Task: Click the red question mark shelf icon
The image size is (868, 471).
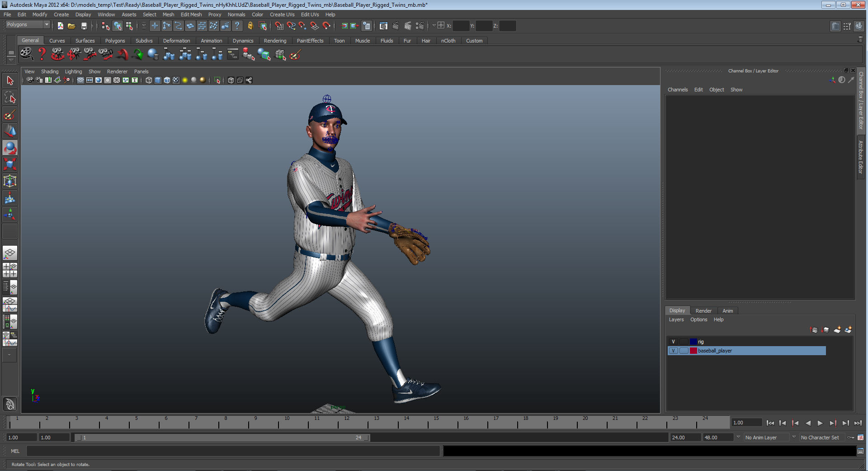Action: click(x=42, y=54)
